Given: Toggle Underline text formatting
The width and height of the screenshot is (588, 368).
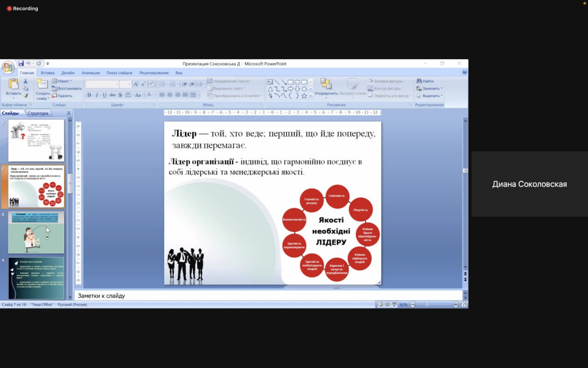Looking at the screenshot, I should point(104,95).
